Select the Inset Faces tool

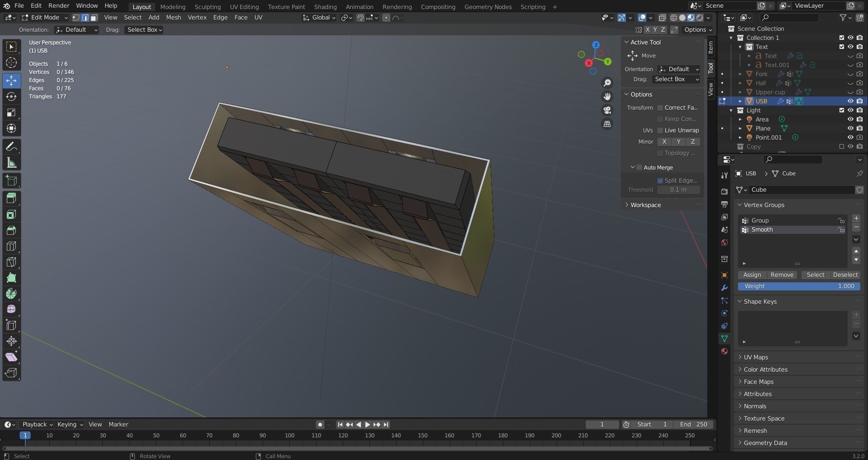pos(11,214)
